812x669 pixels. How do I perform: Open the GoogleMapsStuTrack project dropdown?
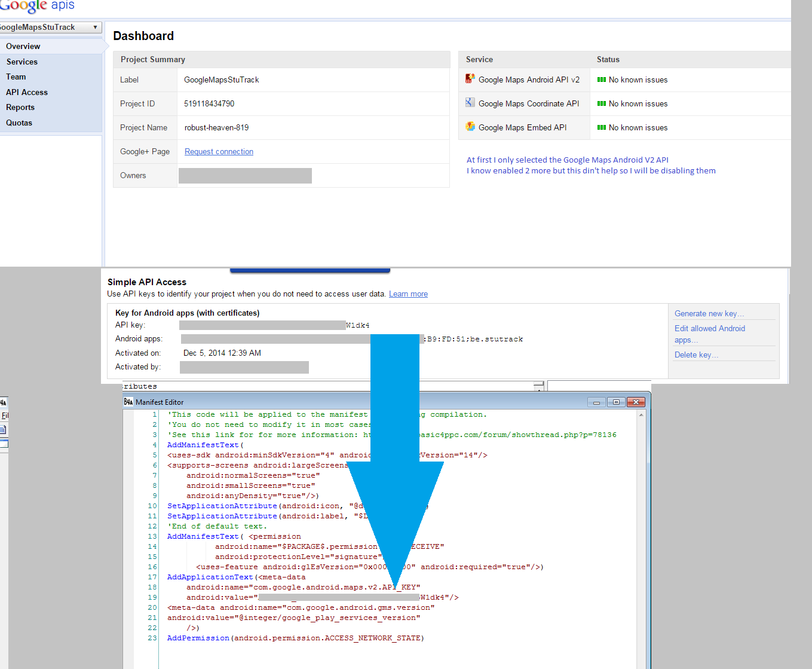tap(51, 28)
